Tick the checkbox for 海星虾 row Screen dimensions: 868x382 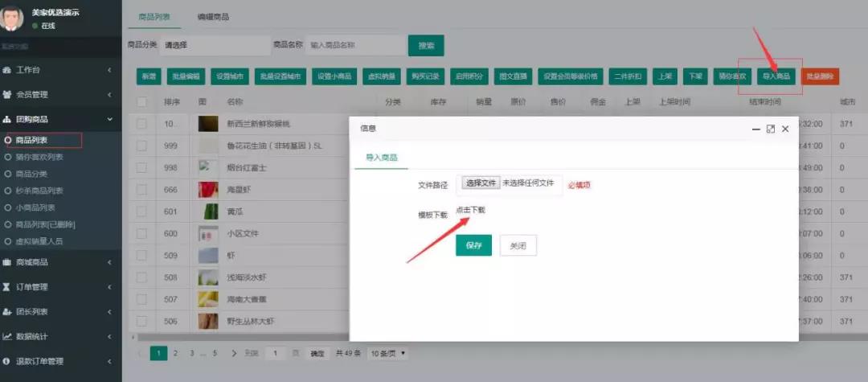click(142, 190)
